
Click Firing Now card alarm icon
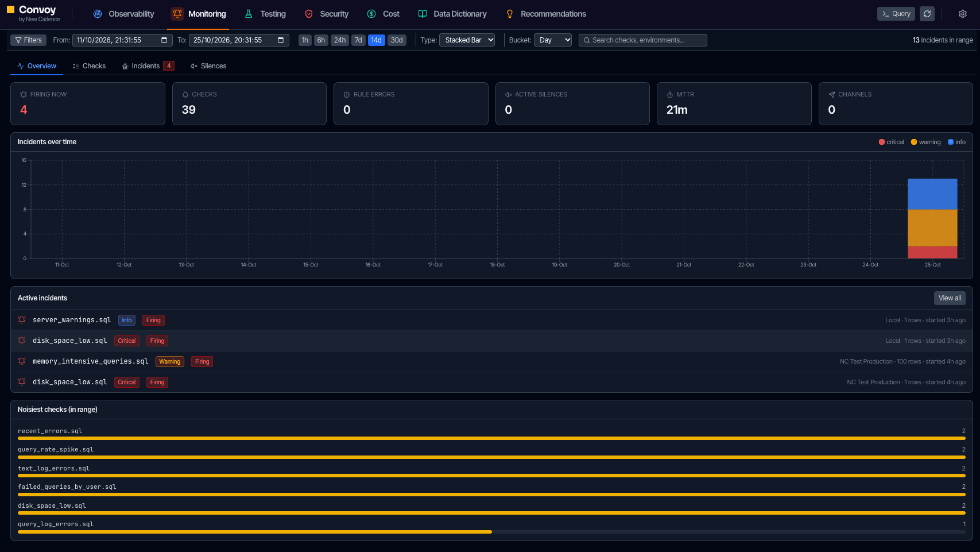(24, 94)
